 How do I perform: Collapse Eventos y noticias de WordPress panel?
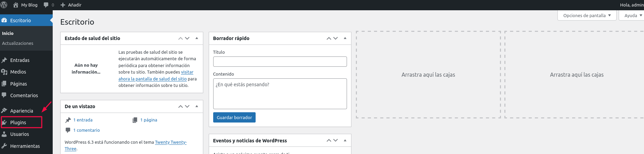(345, 140)
